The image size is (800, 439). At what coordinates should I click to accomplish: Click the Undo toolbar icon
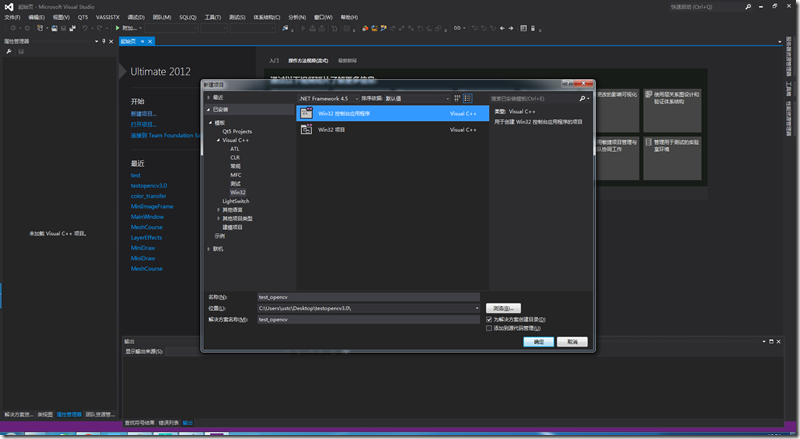coord(85,28)
